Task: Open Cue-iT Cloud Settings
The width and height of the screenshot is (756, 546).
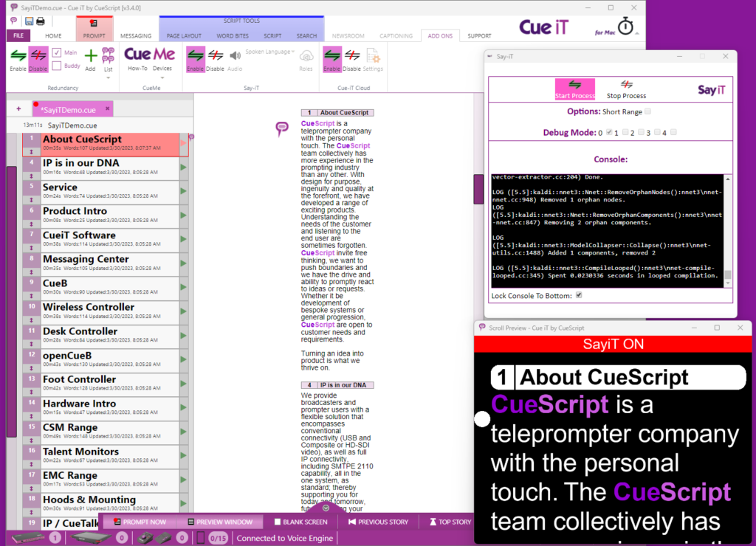Action: point(373,61)
